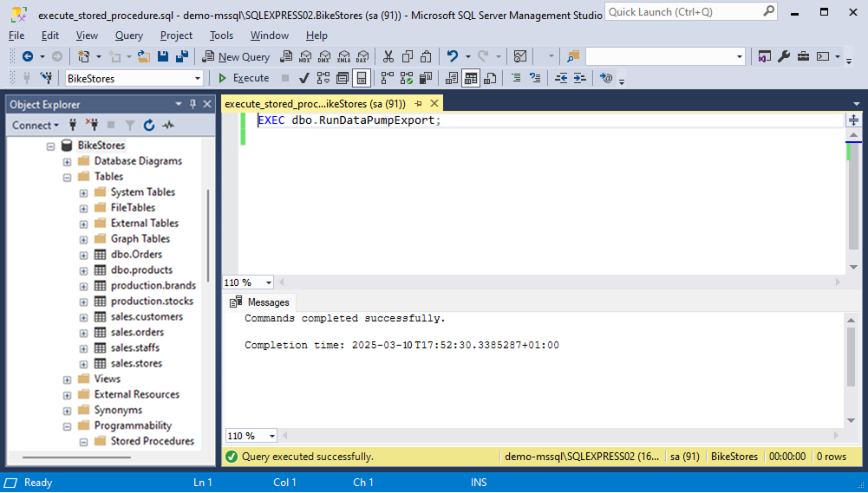The height and width of the screenshot is (493, 868).
Task: Click the Copy icon in toolbar
Action: pos(408,56)
